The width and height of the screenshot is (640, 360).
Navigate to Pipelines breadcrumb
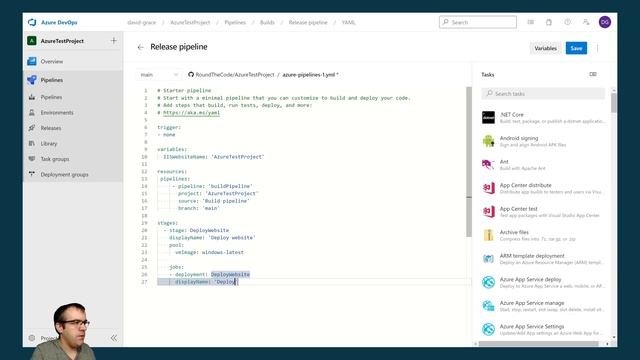[x=235, y=22]
